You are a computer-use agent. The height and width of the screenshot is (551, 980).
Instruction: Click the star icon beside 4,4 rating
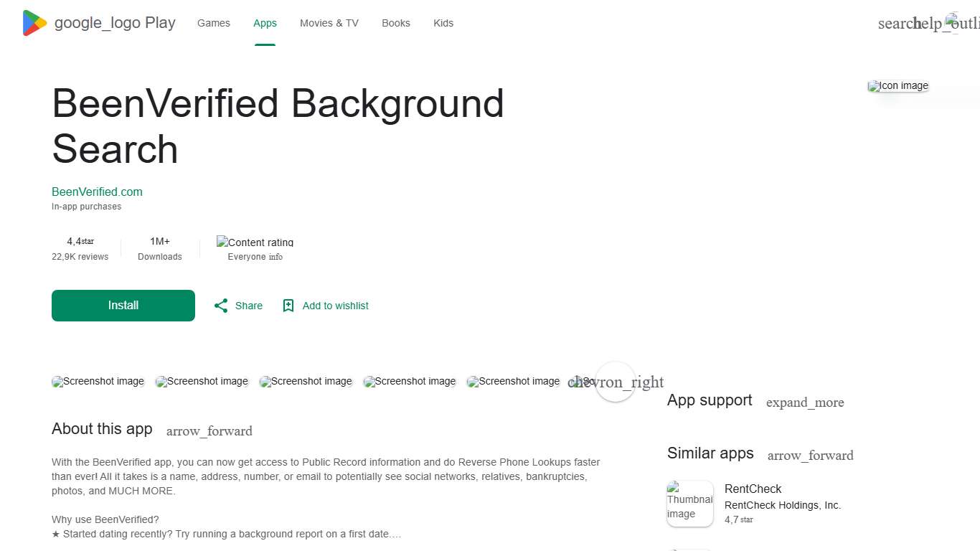(88, 241)
